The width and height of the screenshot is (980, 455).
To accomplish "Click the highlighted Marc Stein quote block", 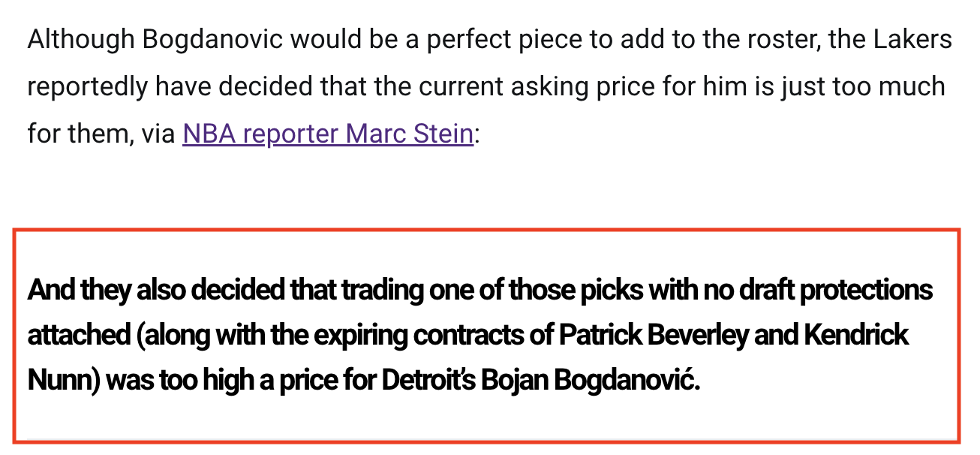I will (486, 336).
